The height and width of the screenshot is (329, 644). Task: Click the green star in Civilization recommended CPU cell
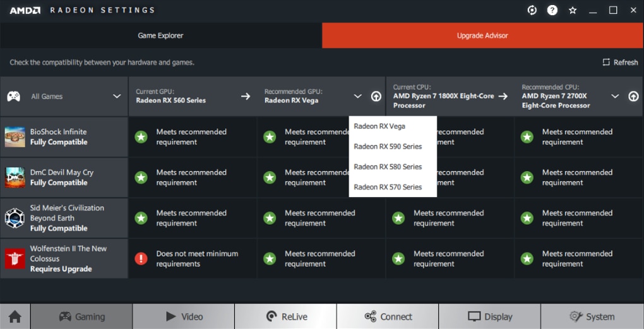527,218
